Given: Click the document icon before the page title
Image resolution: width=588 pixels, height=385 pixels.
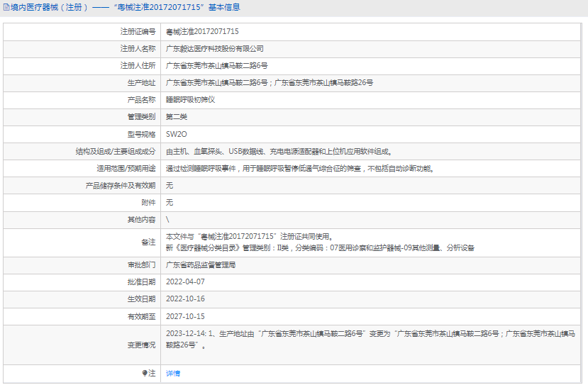Looking at the screenshot, I should click(x=6, y=7).
